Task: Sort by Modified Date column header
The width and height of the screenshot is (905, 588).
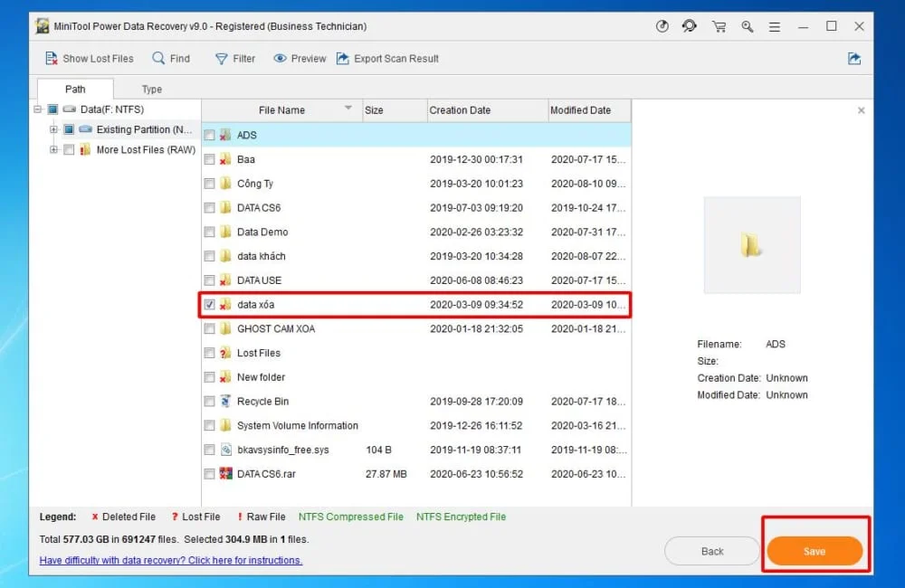Action: click(x=589, y=110)
